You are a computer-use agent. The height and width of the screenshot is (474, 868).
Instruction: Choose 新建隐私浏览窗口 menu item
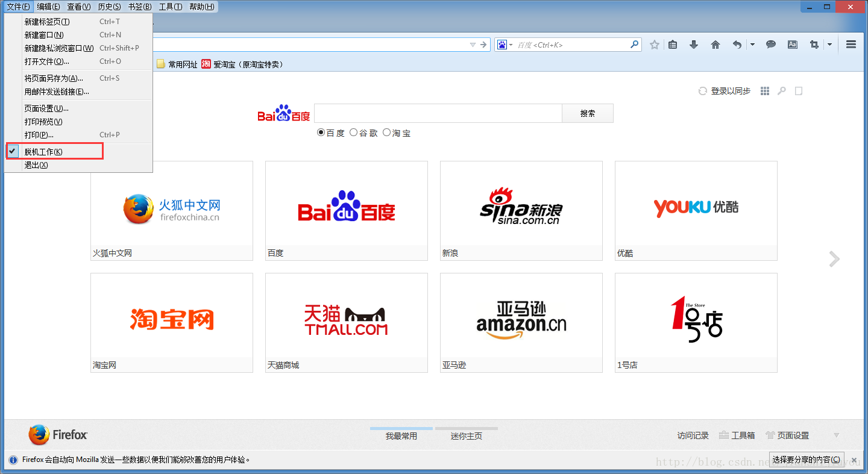pyautogui.click(x=78, y=48)
